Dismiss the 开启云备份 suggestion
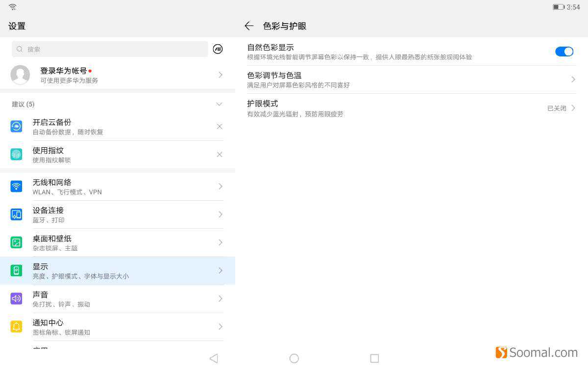Viewport: 588px width, 368px height. coord(220,127)
